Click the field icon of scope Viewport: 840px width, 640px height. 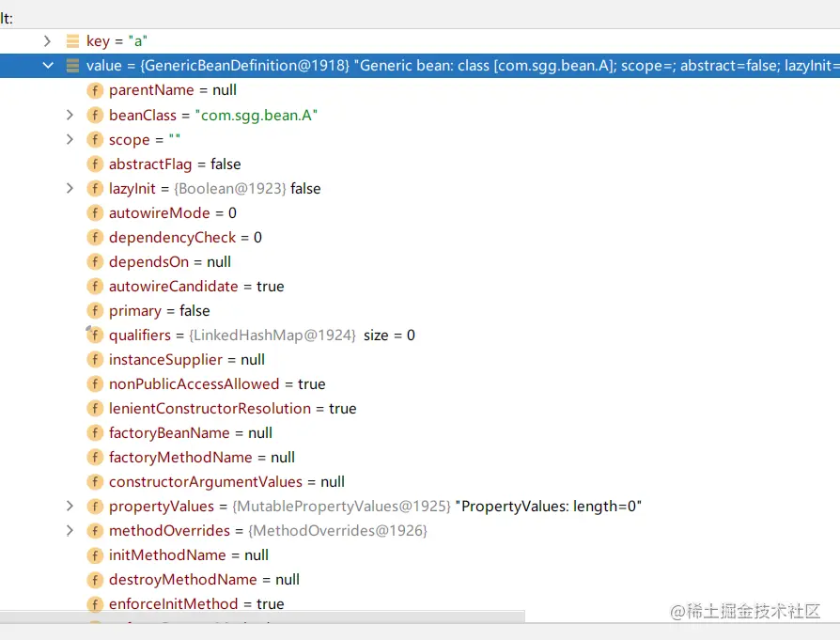point(95,139)
